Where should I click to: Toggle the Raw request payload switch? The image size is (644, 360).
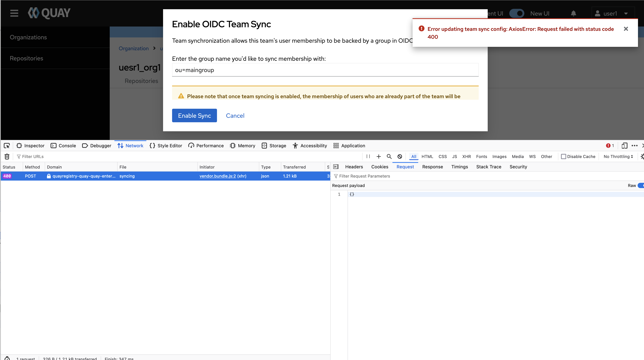[x=641, y=185]
